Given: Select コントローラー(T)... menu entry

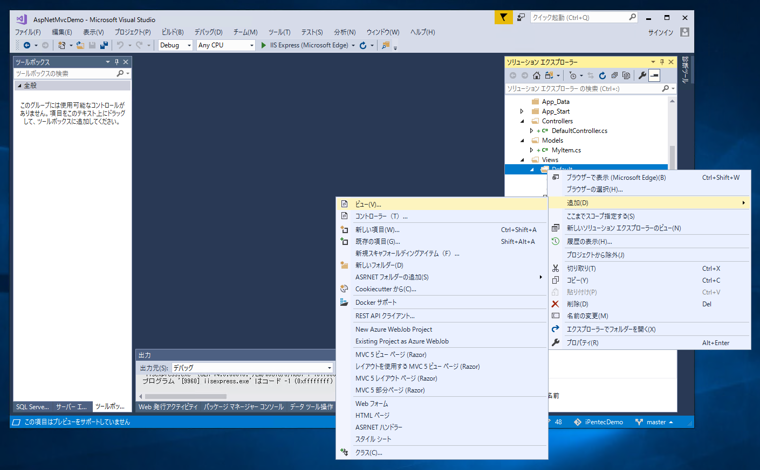Looking at the screenshot, I should [x=442, y=216].
